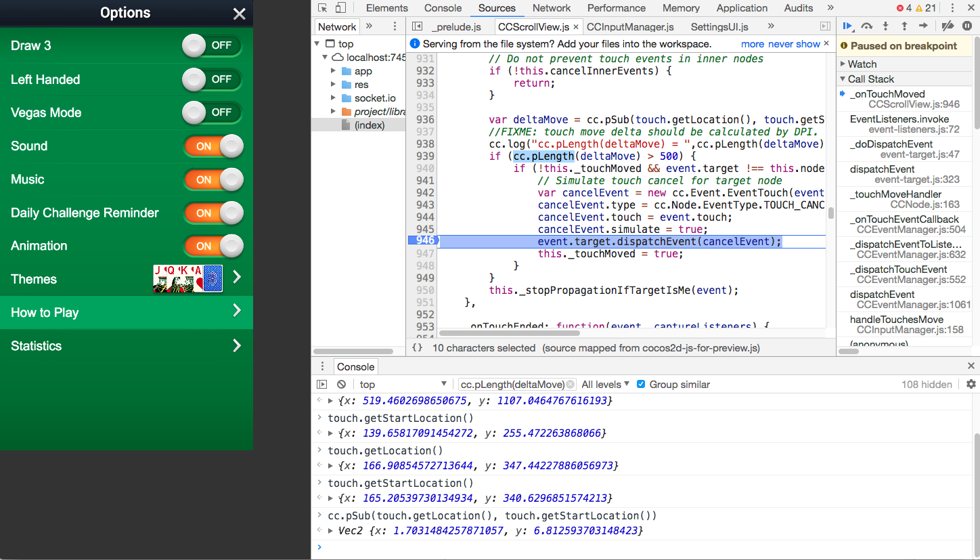Viewport: 980px width, 560px height.
Task: Toggle the device toolbar icon
Action: 340,8
